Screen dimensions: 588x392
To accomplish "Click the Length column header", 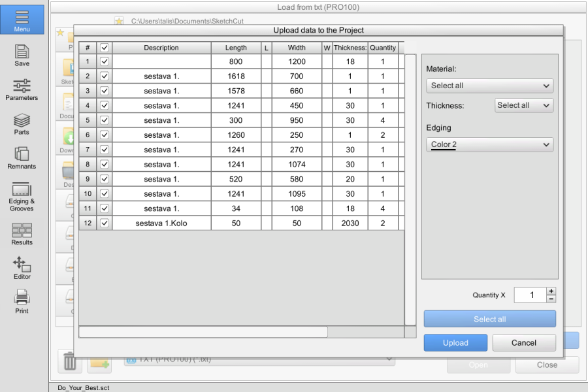I will (236, 48).
